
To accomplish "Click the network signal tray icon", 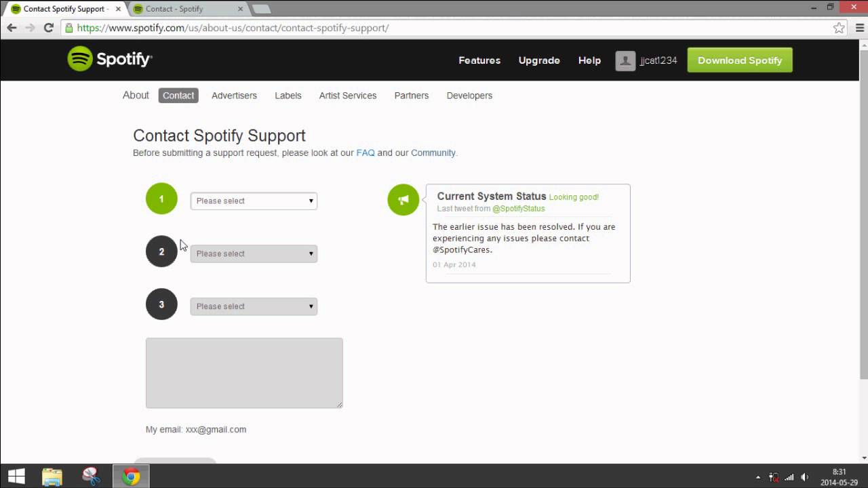I will 789,477.
